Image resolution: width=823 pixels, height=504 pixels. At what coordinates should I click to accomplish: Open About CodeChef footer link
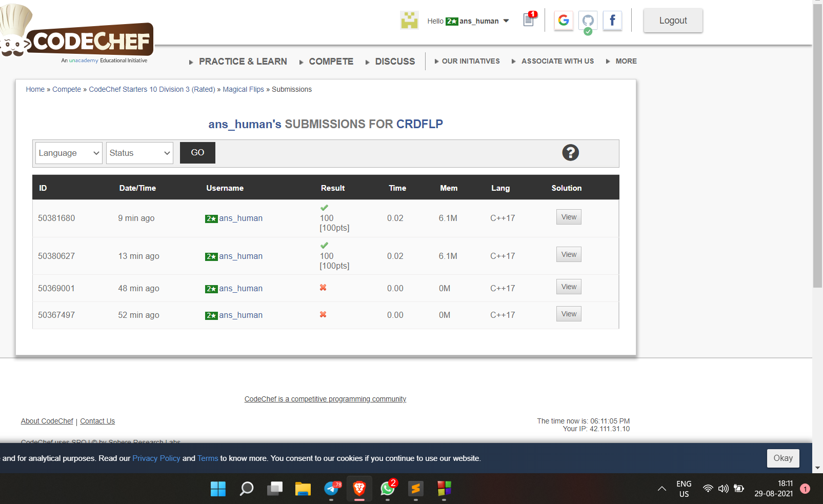(47, 421)
